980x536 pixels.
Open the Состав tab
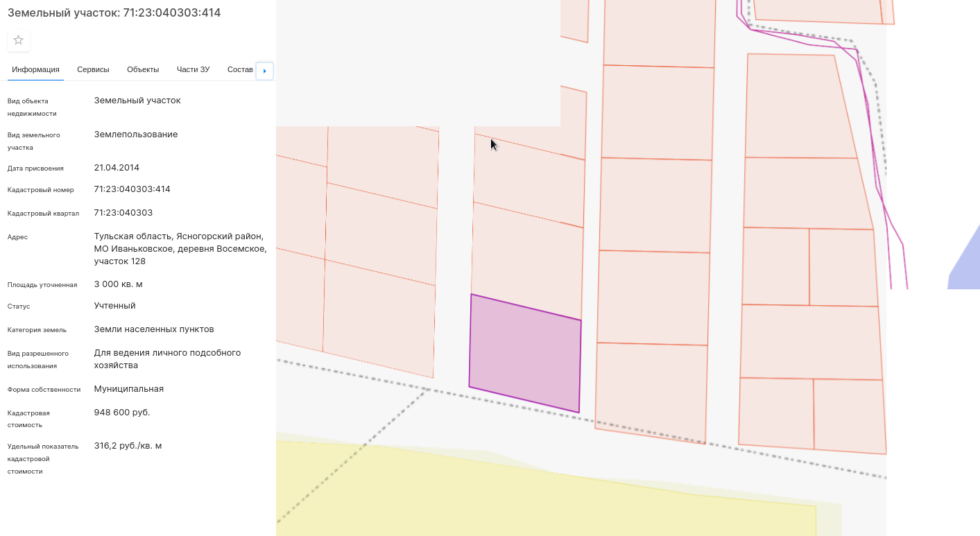pos(240,69)
